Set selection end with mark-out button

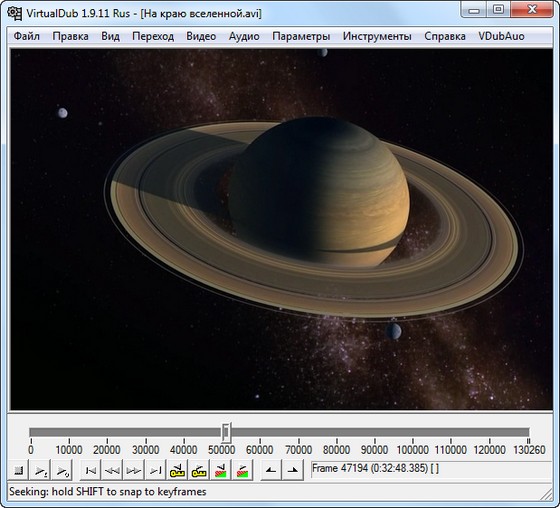[x=293, y=470]
